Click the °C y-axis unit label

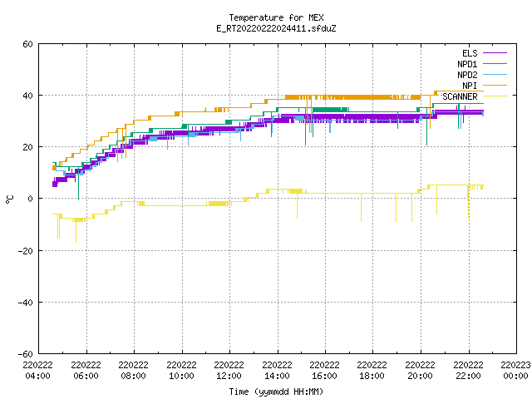[9, 199]
